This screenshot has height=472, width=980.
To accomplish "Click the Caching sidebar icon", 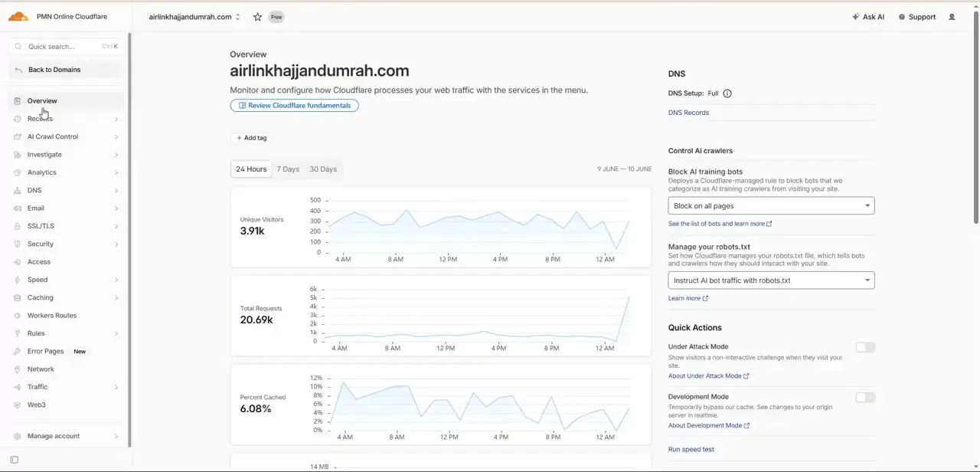I will click(x=17, y=297).
